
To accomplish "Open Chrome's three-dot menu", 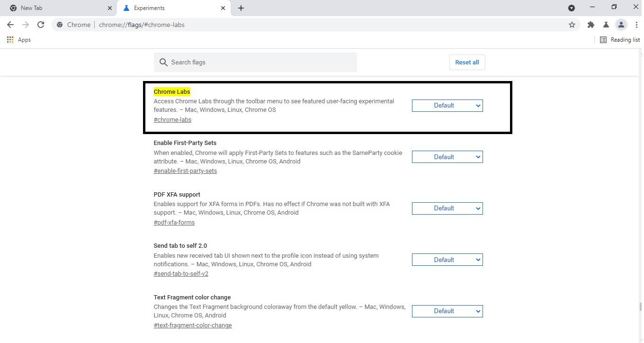I will coord(636,25).
